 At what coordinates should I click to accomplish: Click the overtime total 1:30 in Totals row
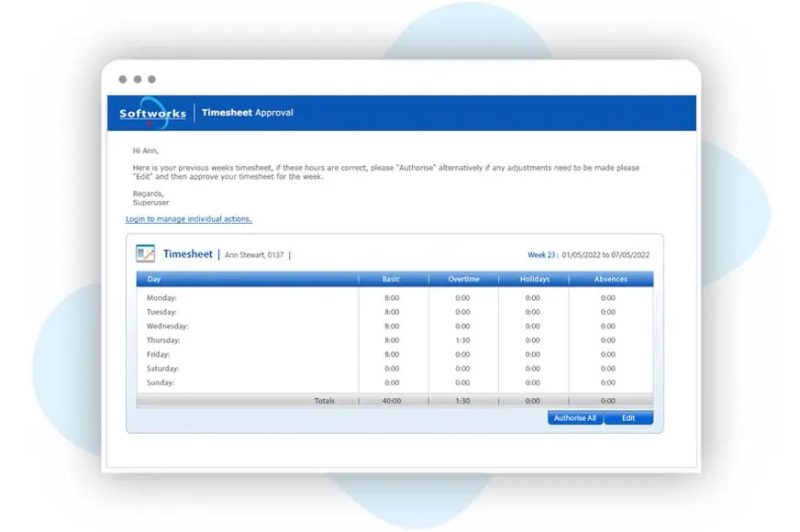click(462, 401)
